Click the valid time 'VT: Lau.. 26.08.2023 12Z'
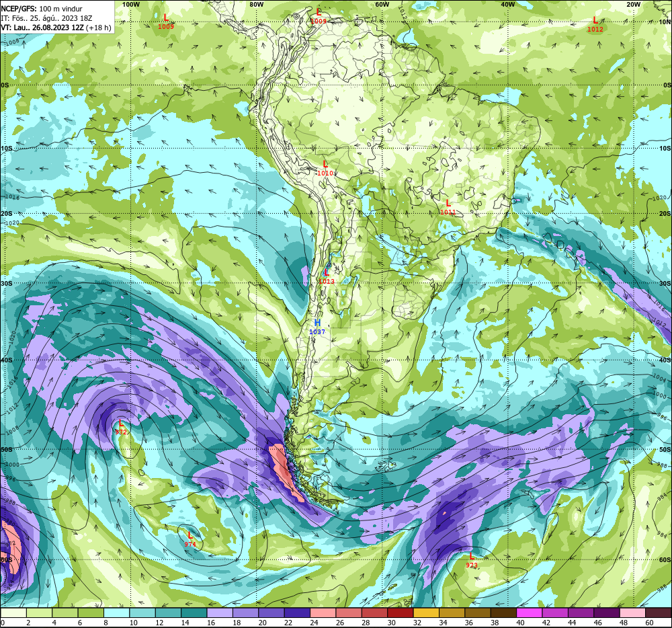 (x=42, y=28)
